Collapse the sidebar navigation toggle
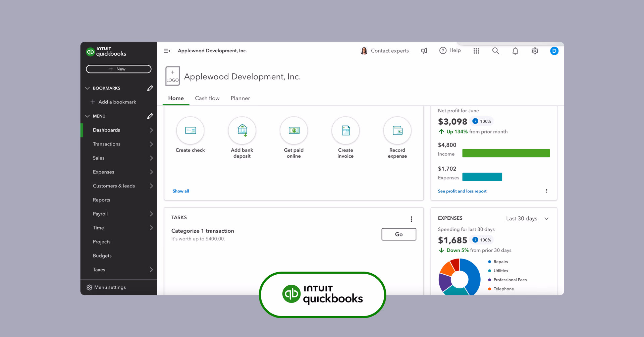The height and width of the screenshot is (337, 644). click(x=167, y=51)
